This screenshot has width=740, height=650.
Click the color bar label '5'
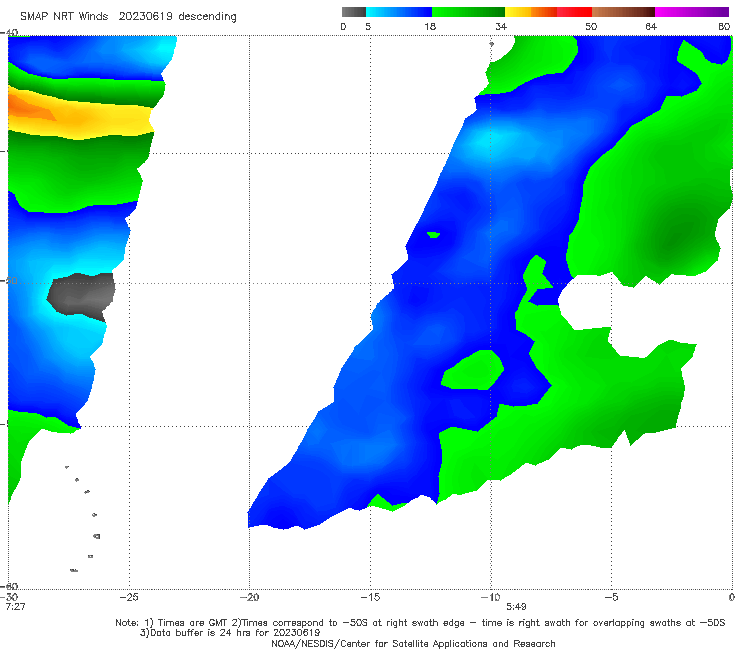click(368, 26)
